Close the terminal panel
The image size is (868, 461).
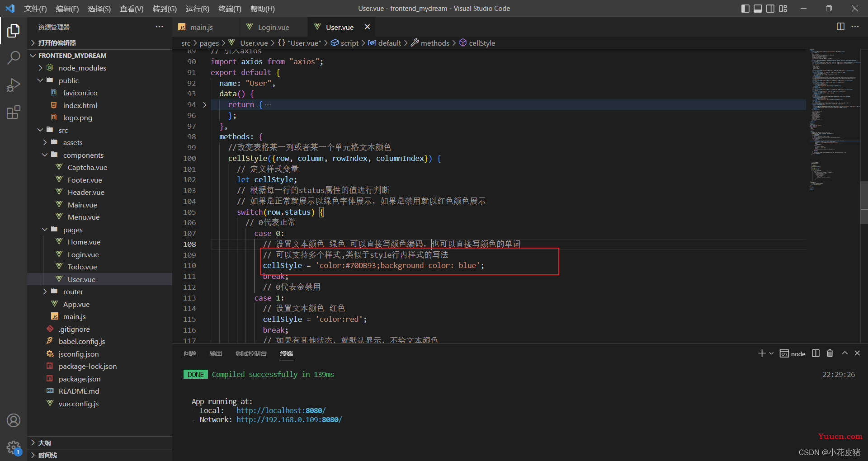[857, 353]
